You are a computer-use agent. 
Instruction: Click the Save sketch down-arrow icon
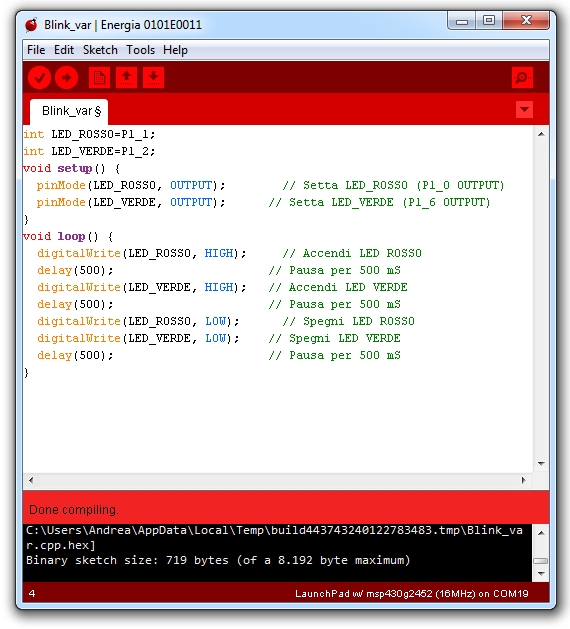pos(153,77)
